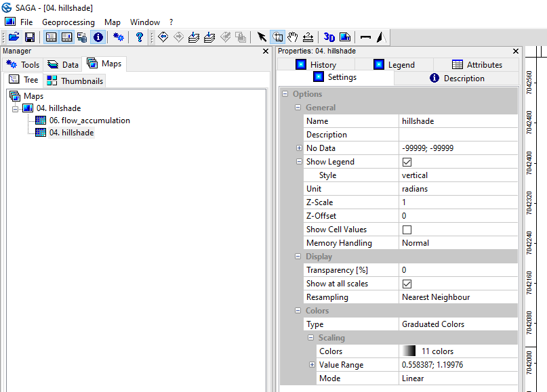Open the Geoprocessing menu
The height and width of the screenshot is (392, 547).
(x=68, y=22)
